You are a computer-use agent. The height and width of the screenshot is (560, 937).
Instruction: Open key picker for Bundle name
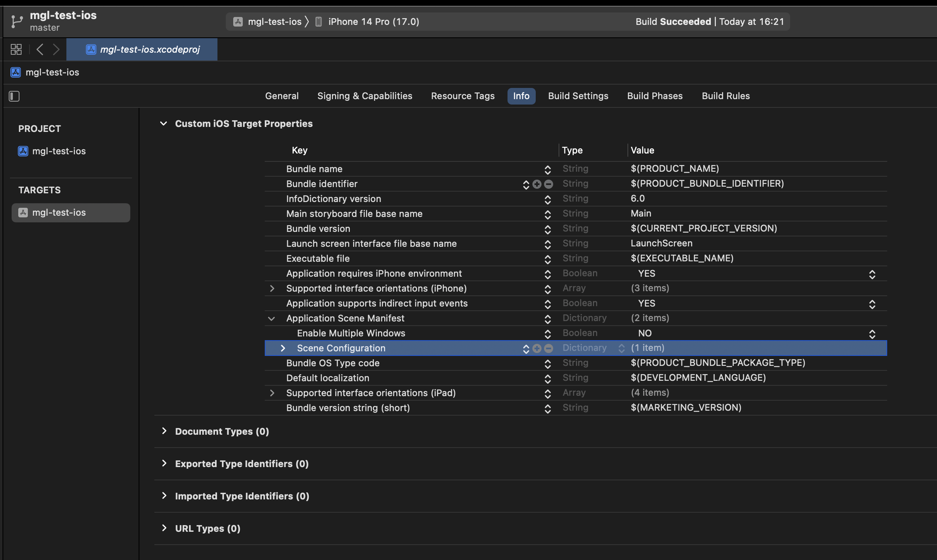point(548,170)
